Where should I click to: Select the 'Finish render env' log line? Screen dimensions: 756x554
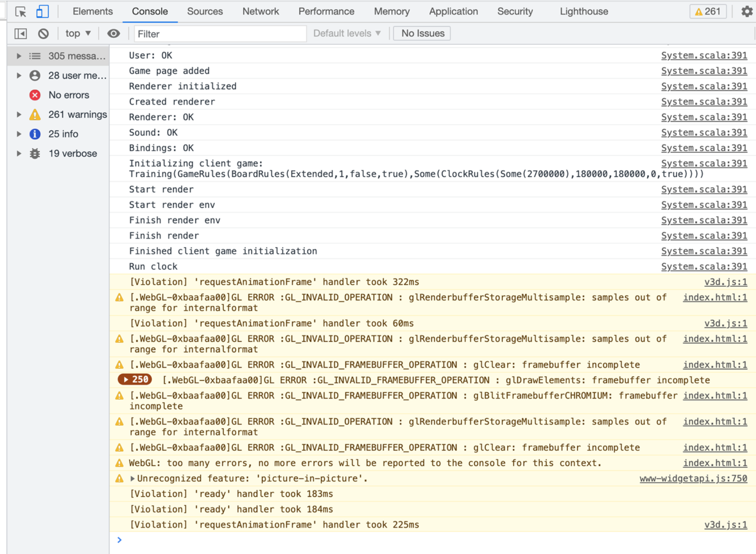[175, 220]
